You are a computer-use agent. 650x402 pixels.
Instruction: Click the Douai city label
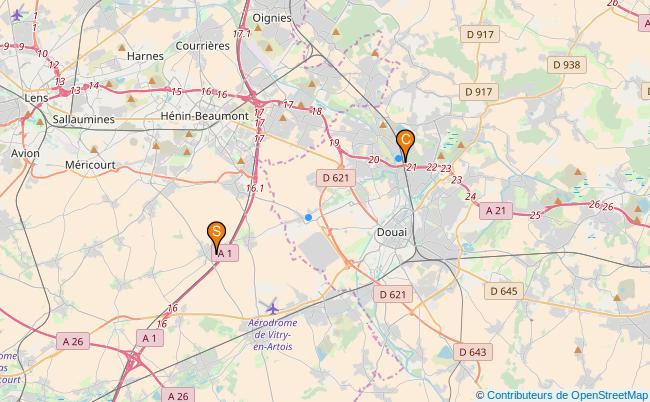tap(392, 232)
